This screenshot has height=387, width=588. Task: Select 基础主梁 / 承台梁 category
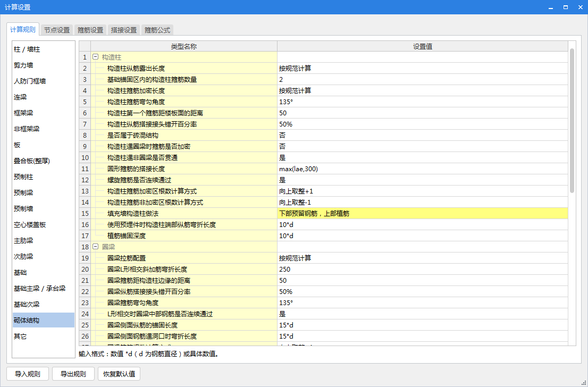[44, 288]
